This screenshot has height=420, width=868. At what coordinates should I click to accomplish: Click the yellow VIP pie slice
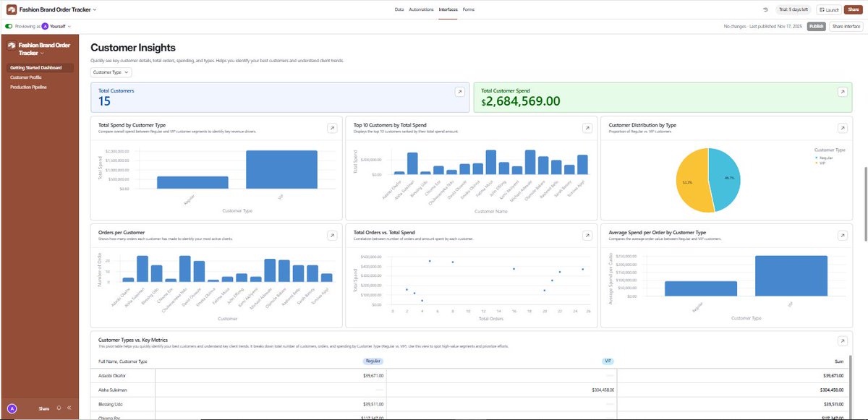(692, 179)
